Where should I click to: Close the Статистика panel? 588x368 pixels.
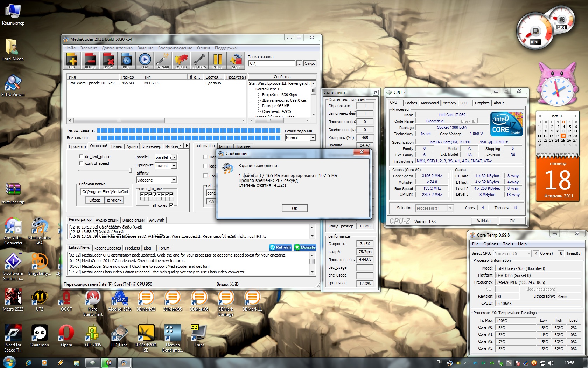click(x=375, y=93)
